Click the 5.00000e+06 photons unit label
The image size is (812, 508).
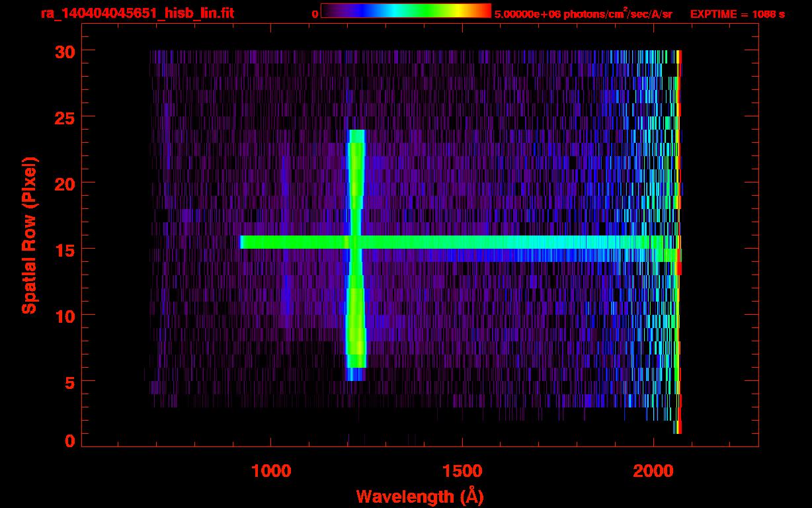[x=583, y=13]
